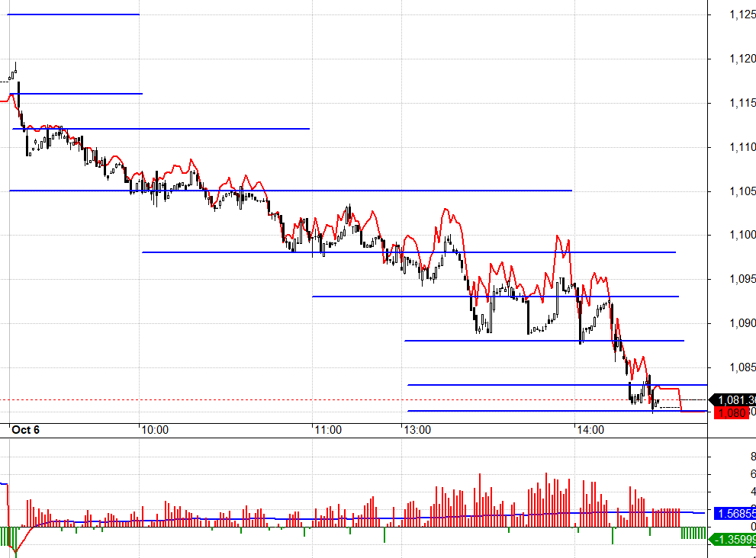Click the 1,100 price axis label
Screen dimensions: 756x558
pyautogui.click(x=730, y=235)
